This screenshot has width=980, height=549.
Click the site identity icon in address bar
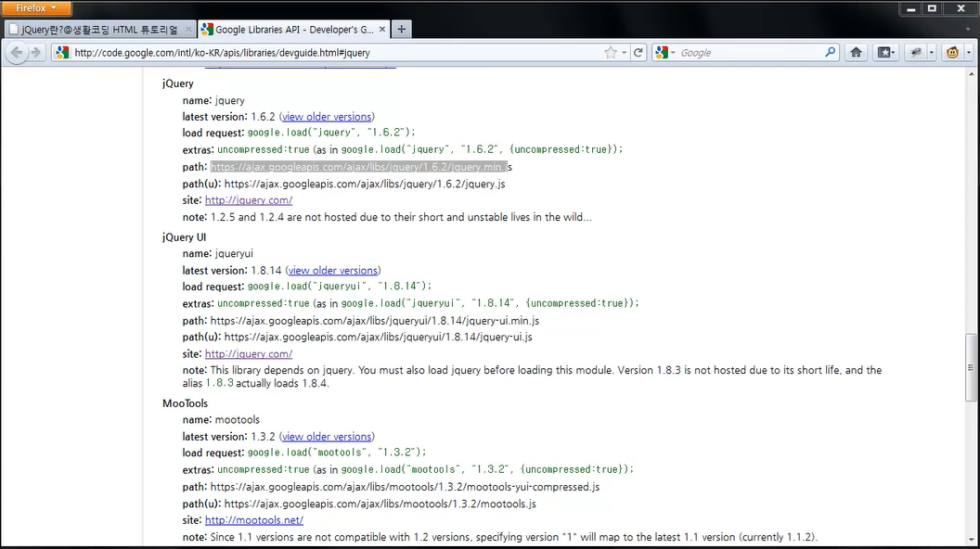click(x=61, y=53)
